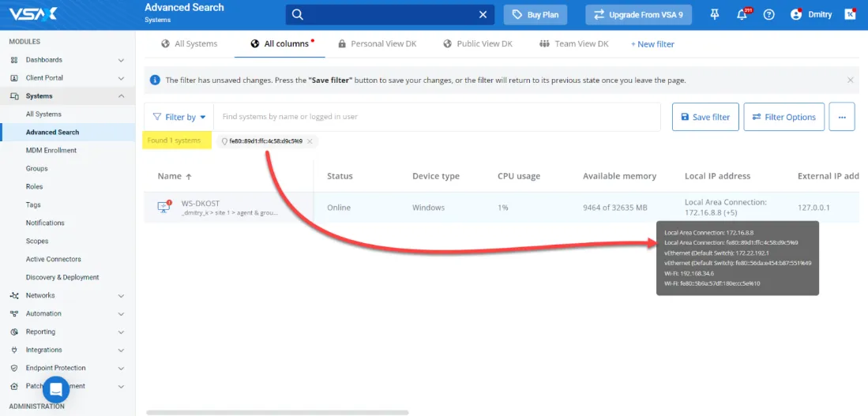Open the Filter by dropdown

(x=179, y=117)
